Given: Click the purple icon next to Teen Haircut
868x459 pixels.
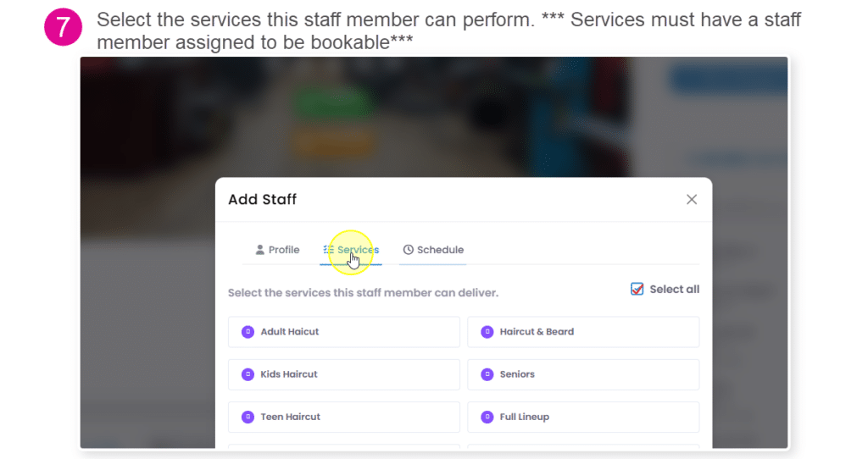Looking at the screenshot, I should pyautogui.click(x=248, y=417).
